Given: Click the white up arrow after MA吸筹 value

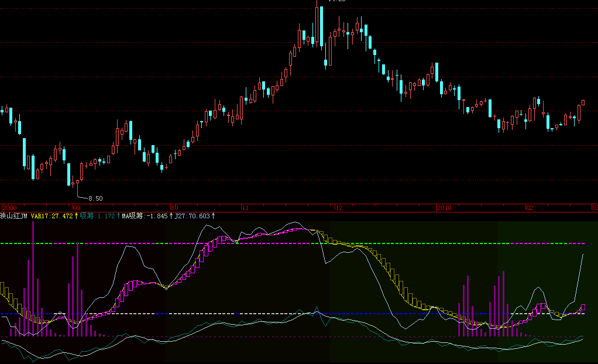Looking at the screenshot, I should [x=171, y=216].
